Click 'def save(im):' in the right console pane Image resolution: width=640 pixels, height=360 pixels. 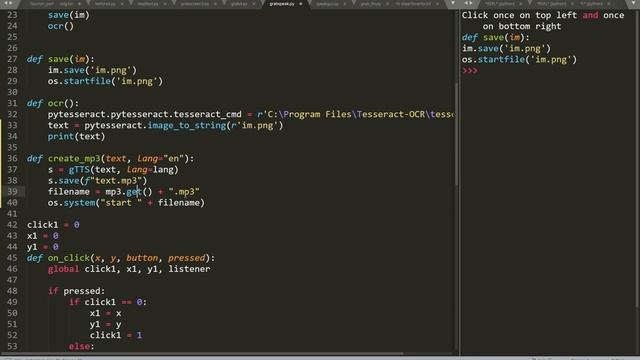496,37
